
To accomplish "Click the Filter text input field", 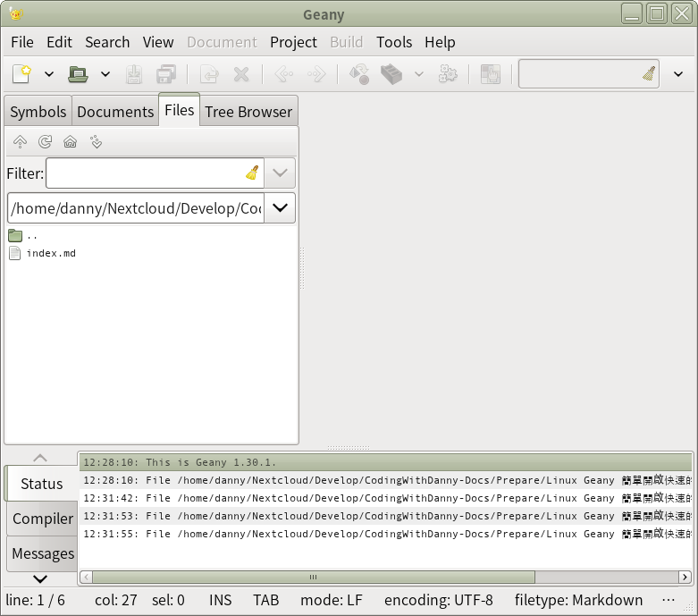I will [x=143, y=173].
